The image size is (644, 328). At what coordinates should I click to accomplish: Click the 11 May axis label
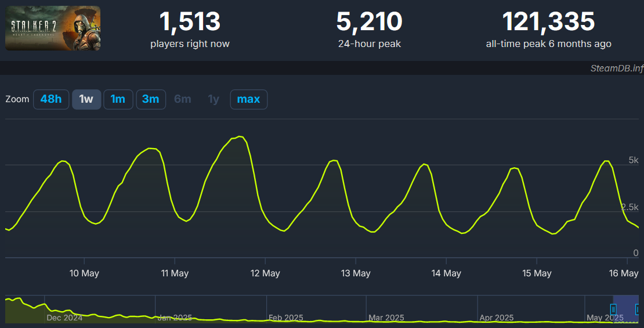(175, 273)
